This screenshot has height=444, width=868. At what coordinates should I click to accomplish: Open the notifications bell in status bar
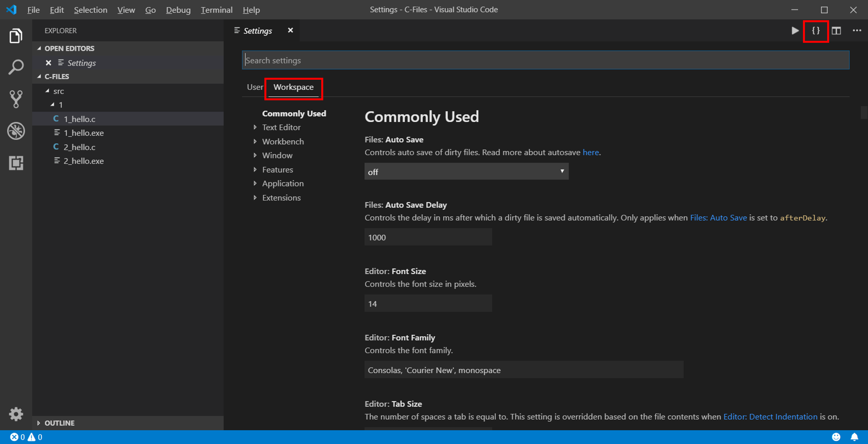tap(855, 437)
